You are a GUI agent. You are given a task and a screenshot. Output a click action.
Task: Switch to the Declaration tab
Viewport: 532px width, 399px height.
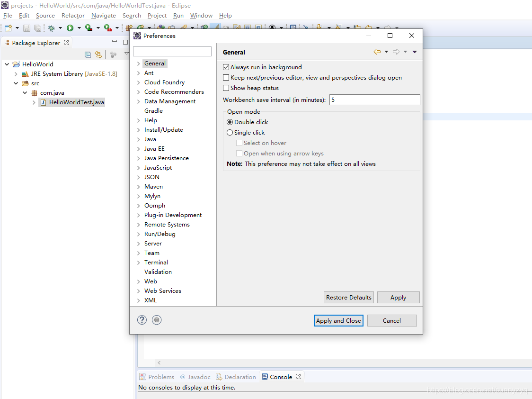point(236,377)
